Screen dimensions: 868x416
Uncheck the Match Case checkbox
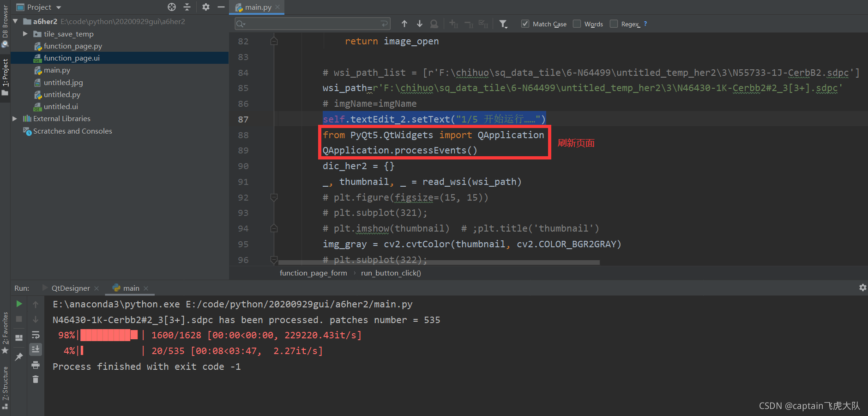pyautogui.click(x=525, y=24)
